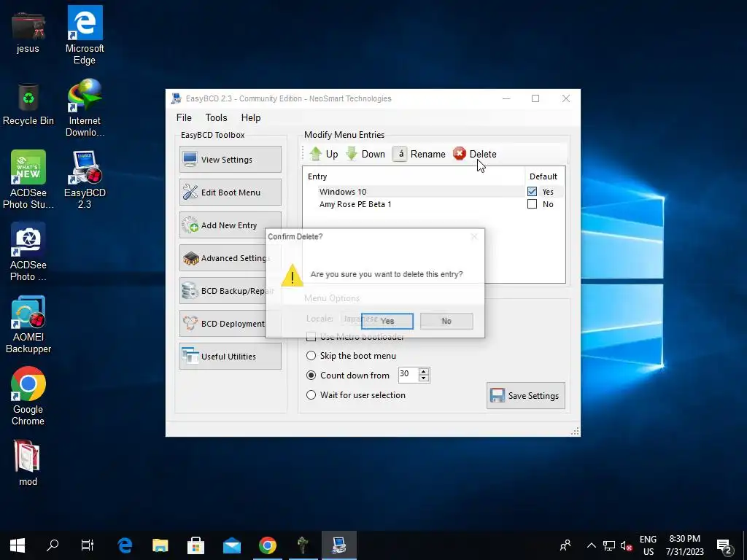Open Google Chrome desktop shortcut

tap(28, 396)
